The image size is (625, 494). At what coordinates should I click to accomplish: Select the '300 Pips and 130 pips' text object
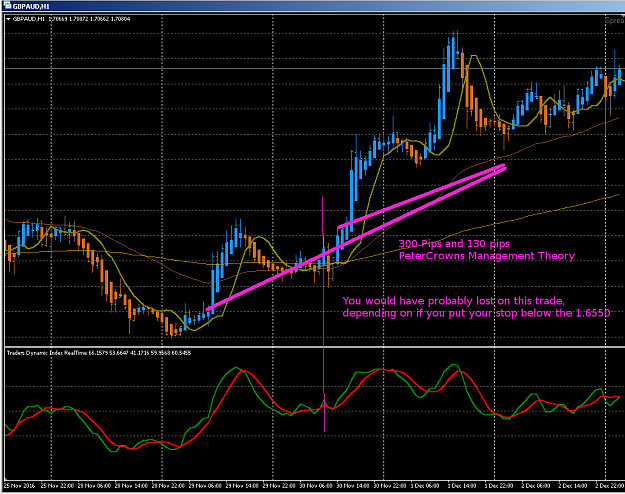[x=454, y=244]
